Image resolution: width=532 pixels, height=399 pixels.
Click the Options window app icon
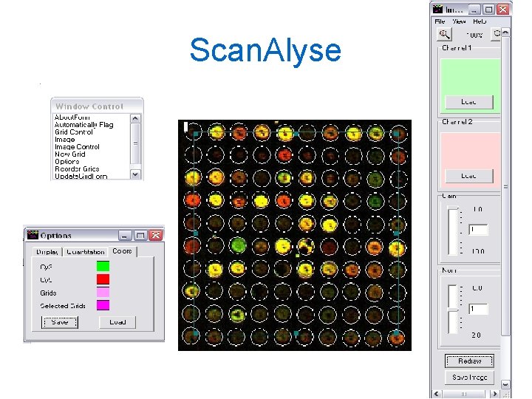[33, 235]
